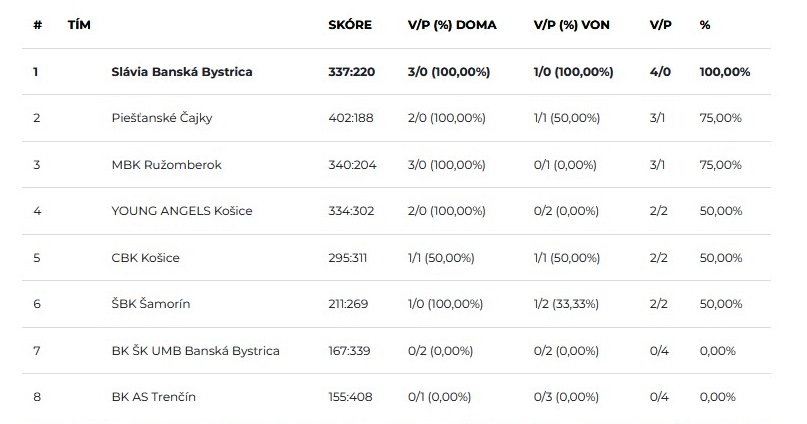Click 100,00% percentage in top row

click(x=725, y=72)
